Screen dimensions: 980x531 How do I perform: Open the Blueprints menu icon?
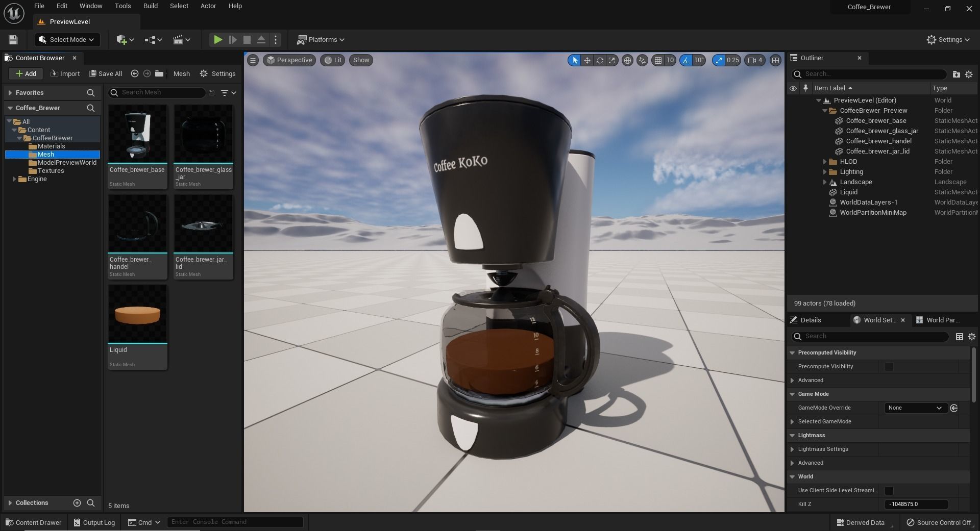[153, 40]
